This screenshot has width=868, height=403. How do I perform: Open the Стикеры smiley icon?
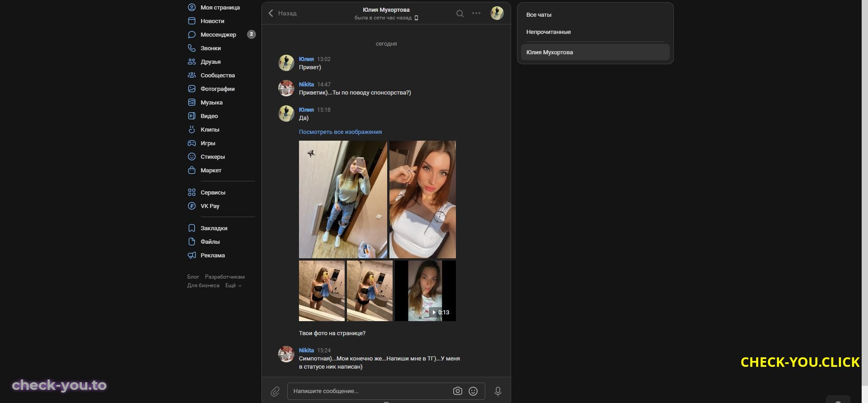tap(192, 156)
